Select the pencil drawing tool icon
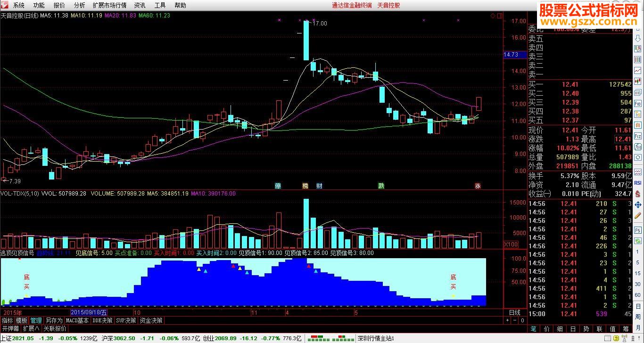Screen dimensions: 644x343 (638, 215)
